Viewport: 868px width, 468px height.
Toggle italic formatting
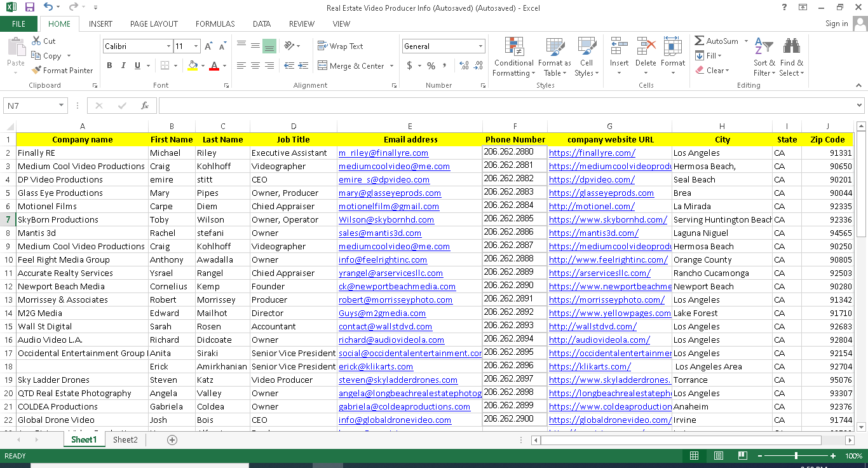point(122,65)
